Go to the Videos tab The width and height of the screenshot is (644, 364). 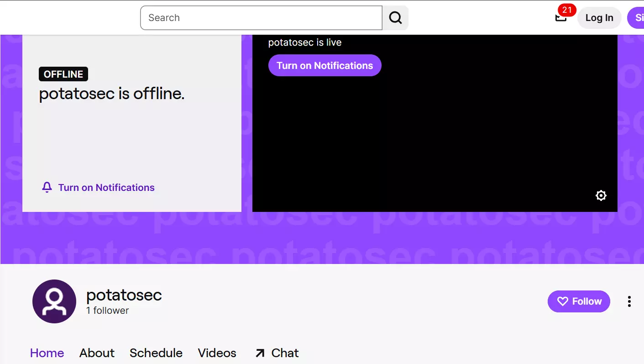coord(217,353)
